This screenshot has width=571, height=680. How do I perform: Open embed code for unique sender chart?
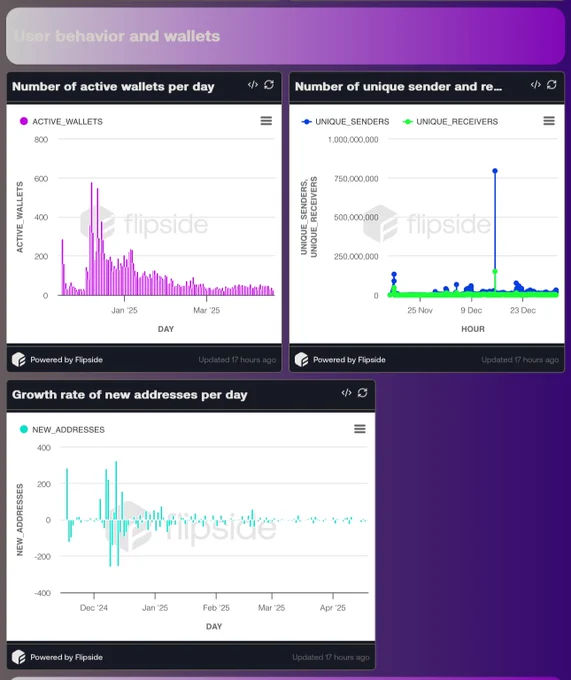(x=535, y=85)
